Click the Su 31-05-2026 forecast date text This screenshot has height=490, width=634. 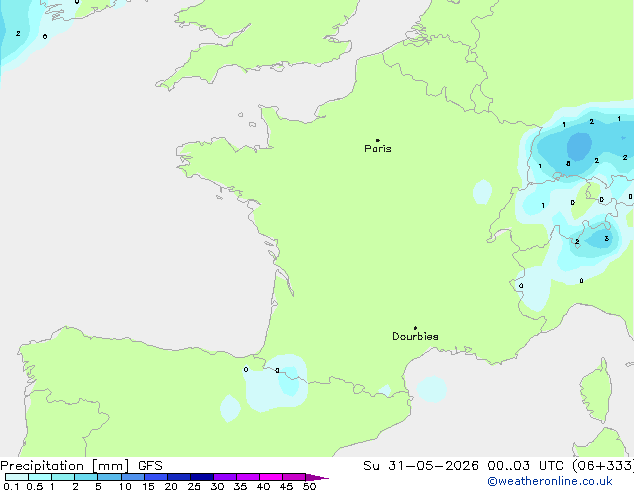pos(421,466)
